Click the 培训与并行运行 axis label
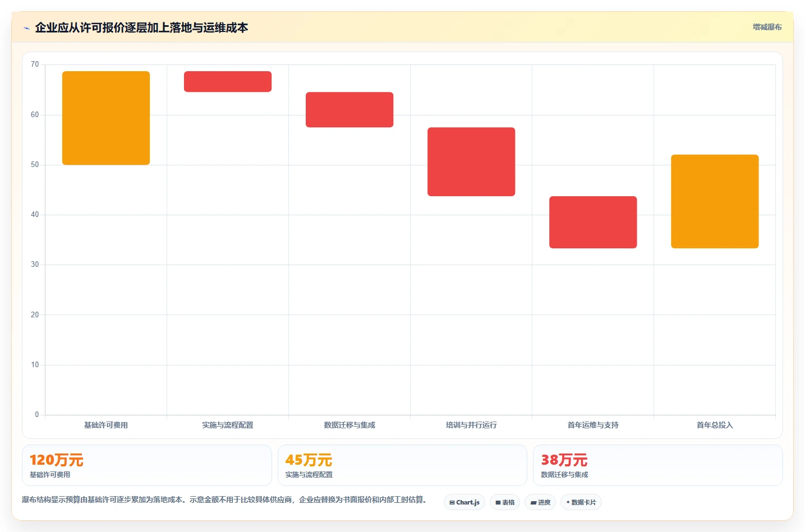Screen dimensions: 805x532 (471, 425)
